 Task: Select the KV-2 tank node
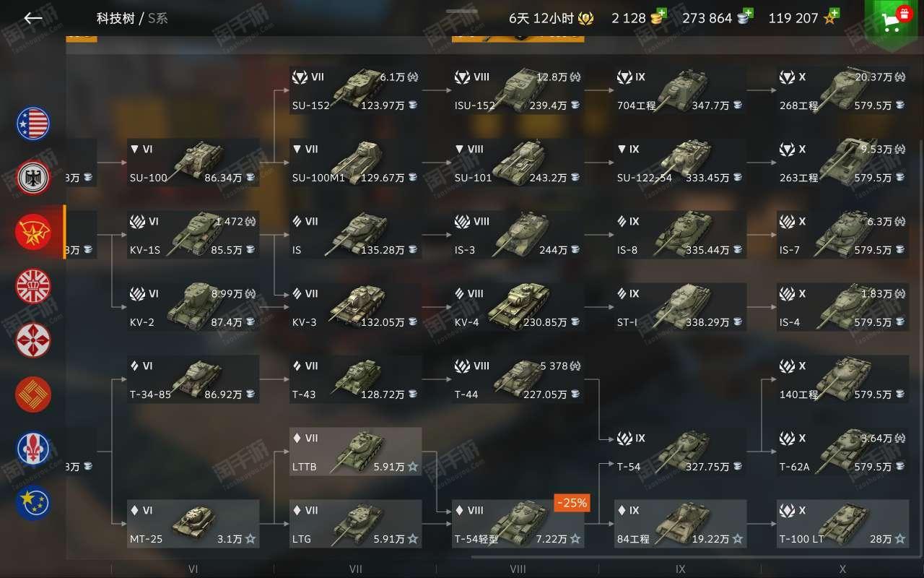tap(193, 307)
